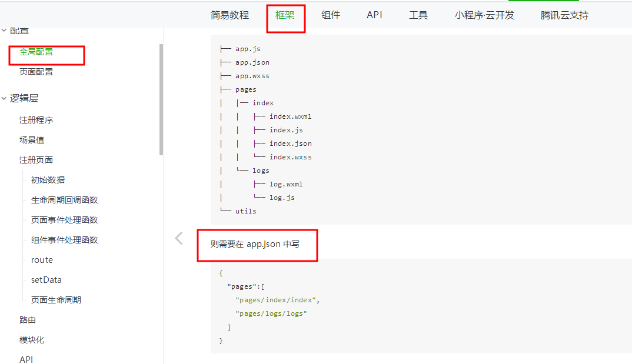Click app.js in the directory tree

tap(248, 49)
